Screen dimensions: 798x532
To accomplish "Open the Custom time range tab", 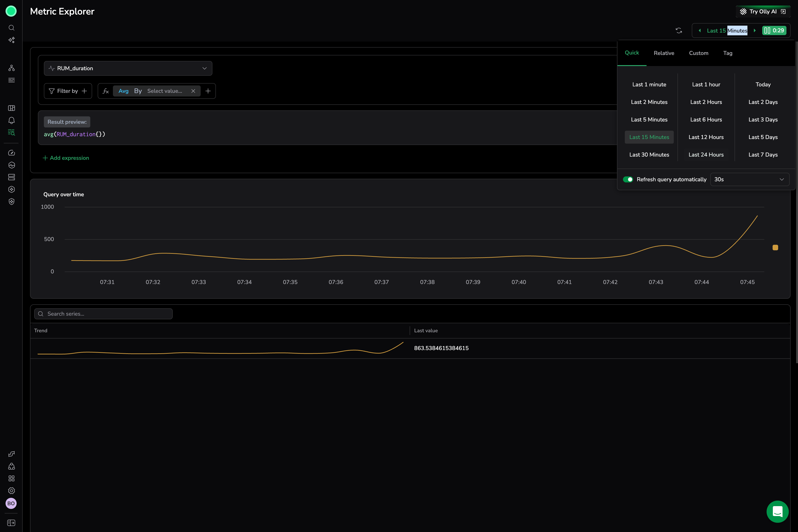I will 698,53.
